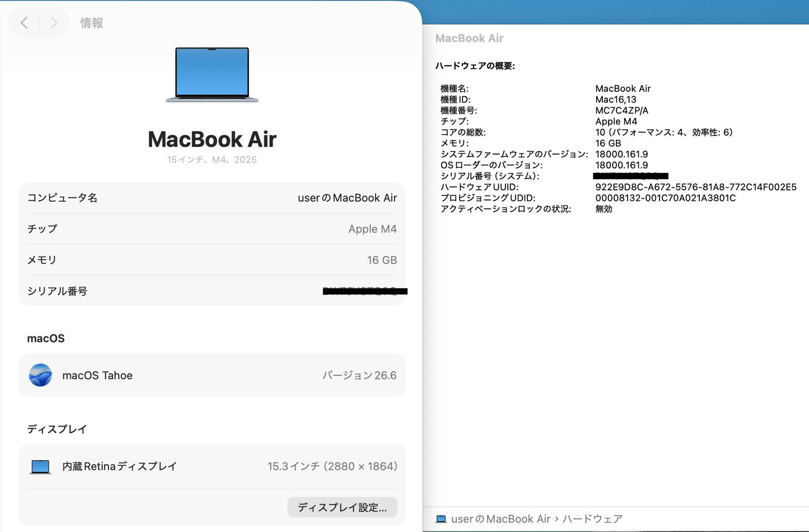Screen dimensions: 809x532
Task: Click the メモリ row label in settings
Action: [42, 260]
